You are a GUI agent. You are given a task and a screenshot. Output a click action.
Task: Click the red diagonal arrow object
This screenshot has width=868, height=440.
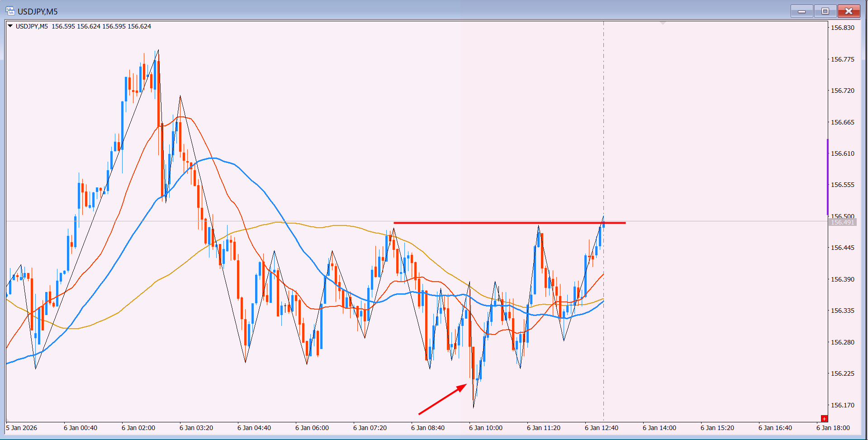pos(442,399)
